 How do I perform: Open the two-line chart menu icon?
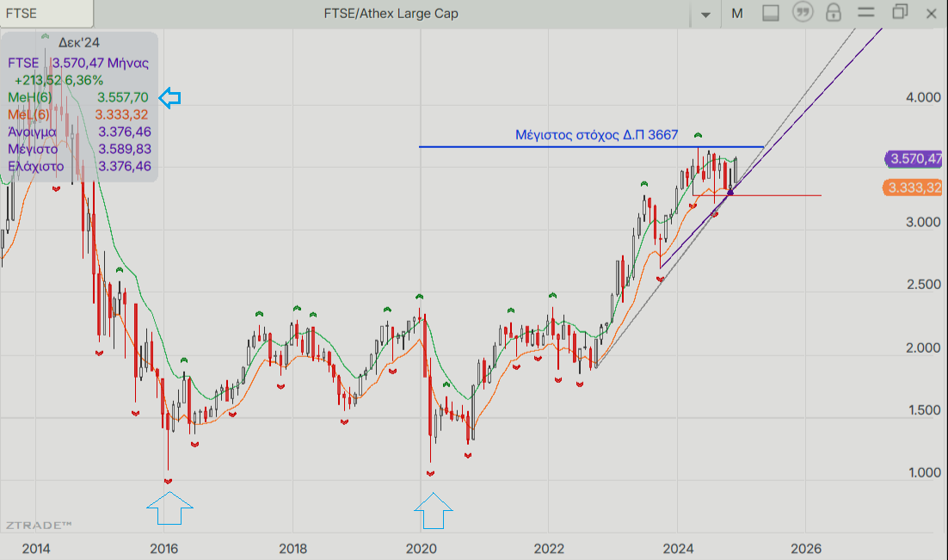click(x=866, y=12)
